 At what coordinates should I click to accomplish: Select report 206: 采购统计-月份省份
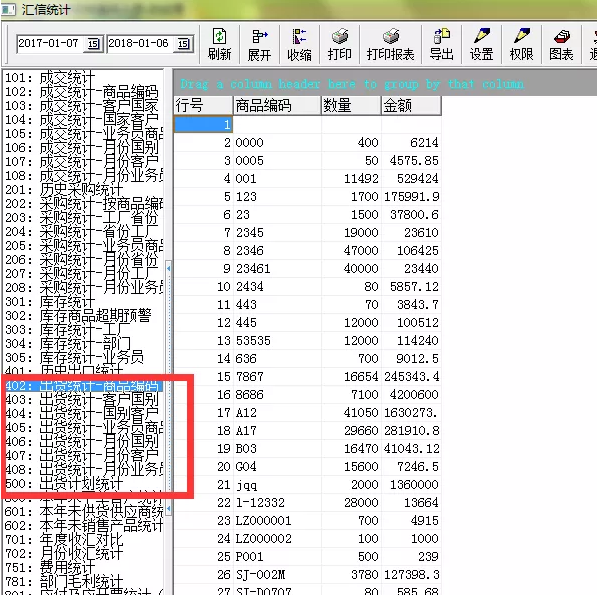tap(82, 260)
